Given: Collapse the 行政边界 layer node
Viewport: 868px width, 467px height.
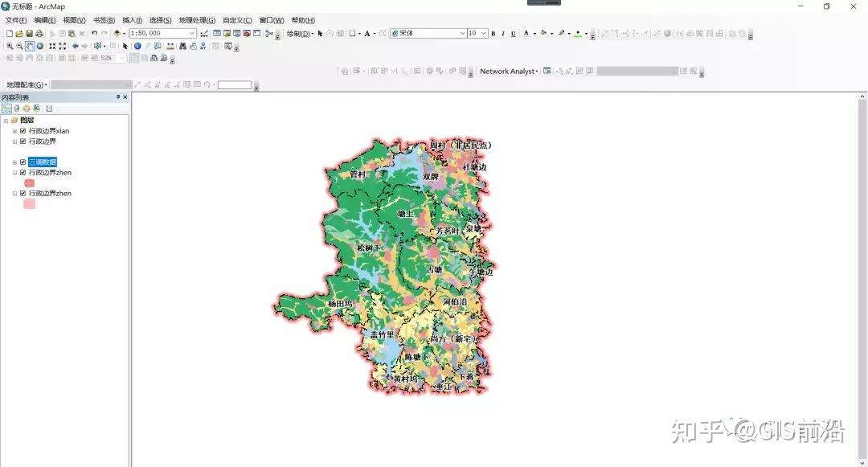Looking at the screenshot, I should 15,141.
